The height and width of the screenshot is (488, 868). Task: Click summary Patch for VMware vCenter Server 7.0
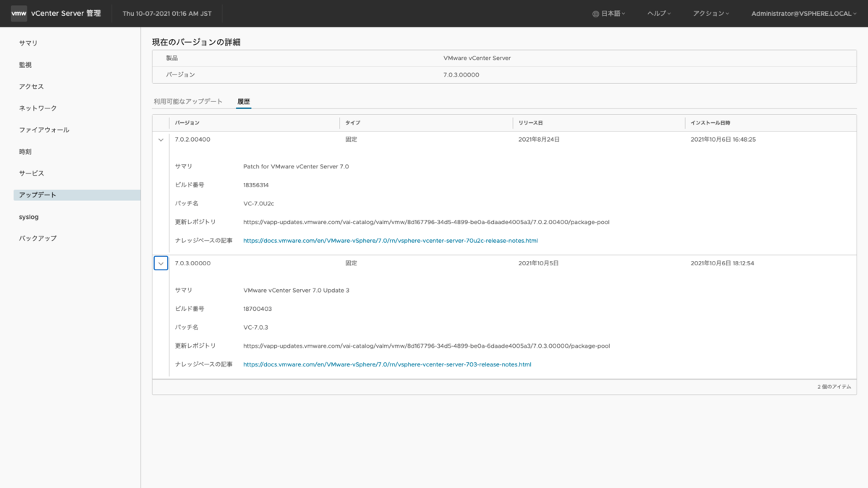coord(296,166)
